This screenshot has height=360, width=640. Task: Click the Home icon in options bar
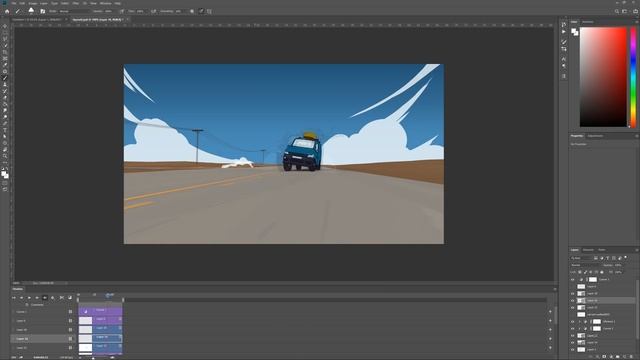pyautogui.click(x=7, y=11)
